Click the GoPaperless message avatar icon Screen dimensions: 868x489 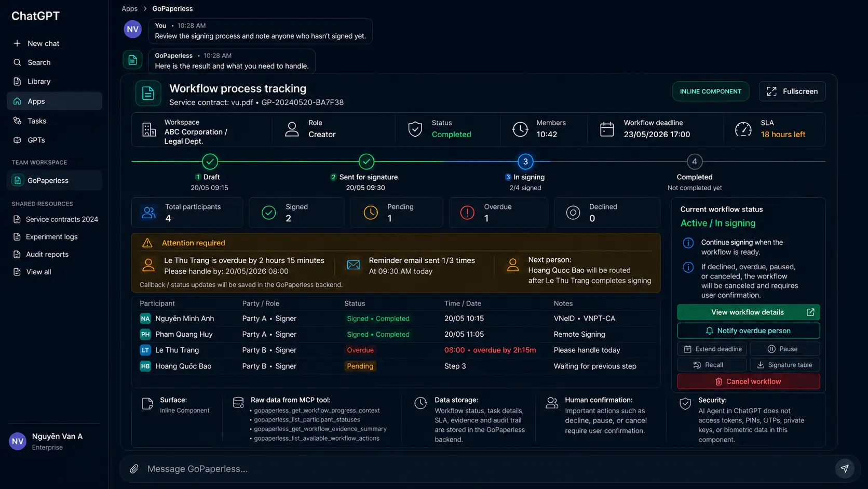[132, 60]
